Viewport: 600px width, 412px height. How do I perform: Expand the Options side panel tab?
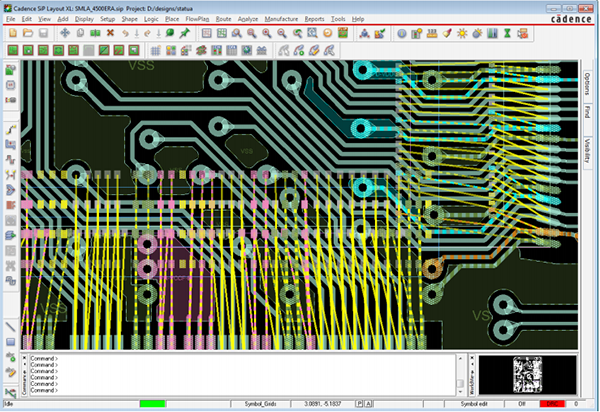click(587, 83)
